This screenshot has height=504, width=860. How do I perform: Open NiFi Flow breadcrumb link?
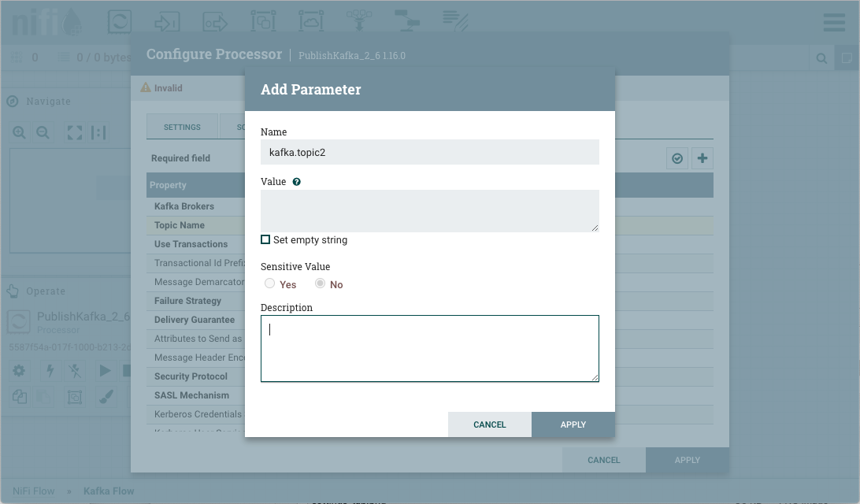(34, 491)
